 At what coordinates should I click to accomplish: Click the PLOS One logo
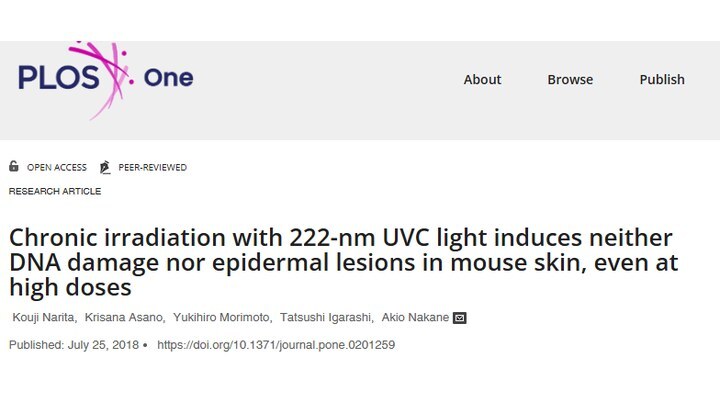[x=106, y=80]
